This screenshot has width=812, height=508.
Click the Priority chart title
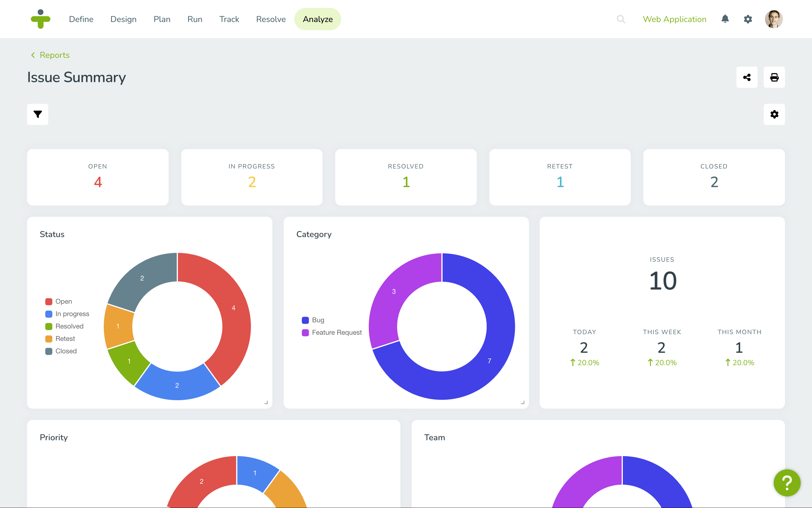(54, 437)
